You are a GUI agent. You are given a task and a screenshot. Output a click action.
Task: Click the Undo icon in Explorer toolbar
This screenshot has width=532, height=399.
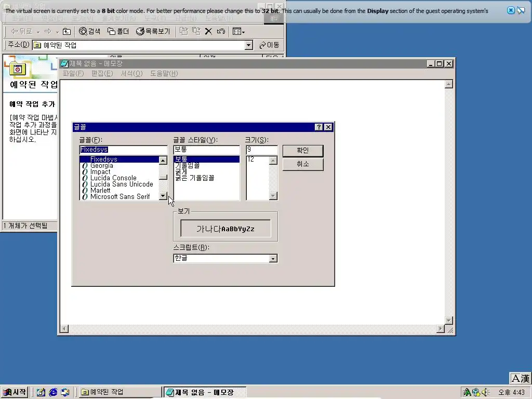click(221, 32)
